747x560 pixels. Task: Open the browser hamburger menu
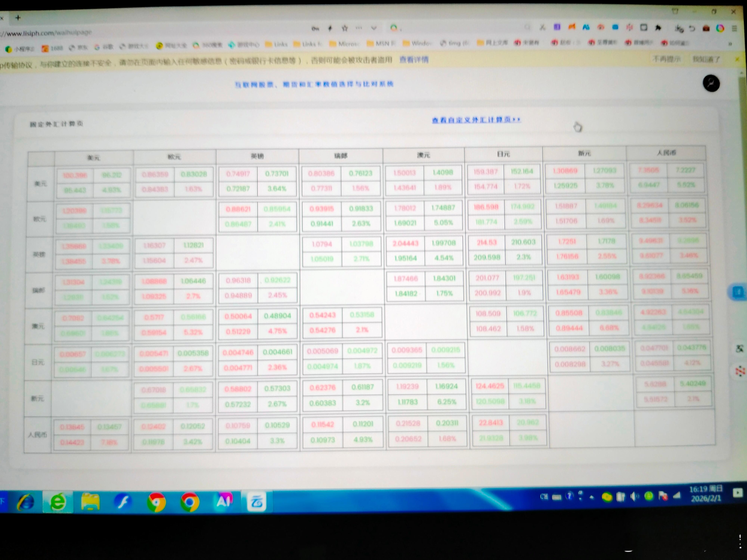[734, 29]
